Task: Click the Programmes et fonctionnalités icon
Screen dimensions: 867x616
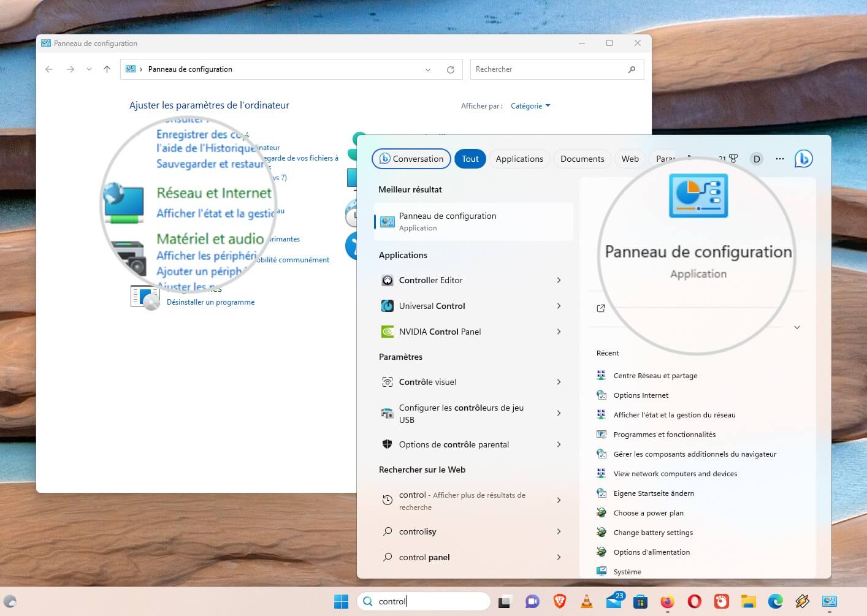Action: (602, 434)
